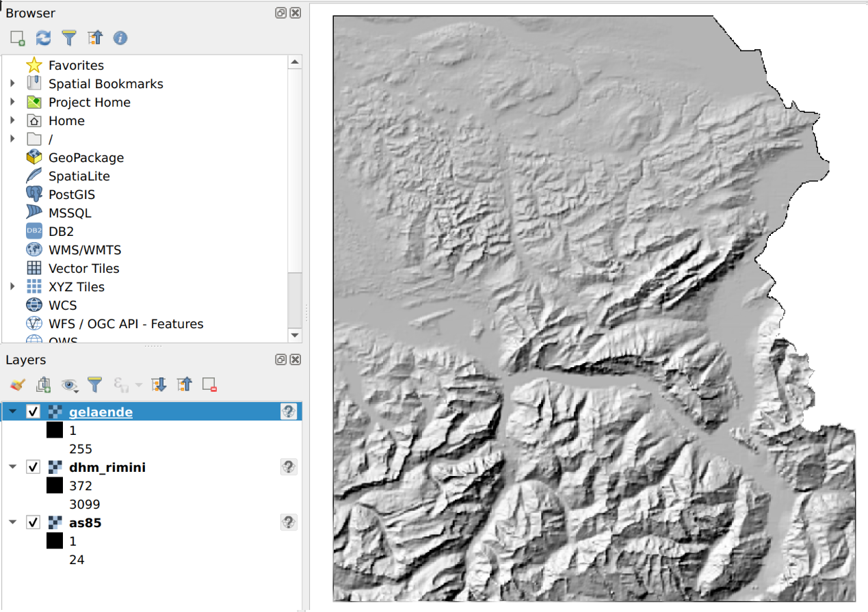Refresh the Browser panel
The height and width of the screenshot is (612, 868).
pyautogui.click(x=43, y=38)
